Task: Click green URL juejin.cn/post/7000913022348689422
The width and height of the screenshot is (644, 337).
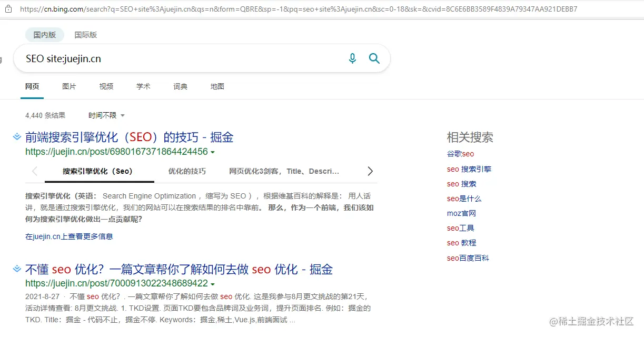Action: coord(116,284)
